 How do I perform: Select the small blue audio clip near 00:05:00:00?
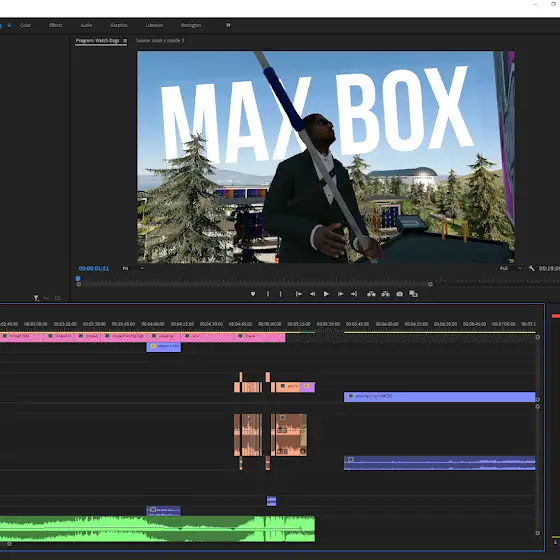271,501
